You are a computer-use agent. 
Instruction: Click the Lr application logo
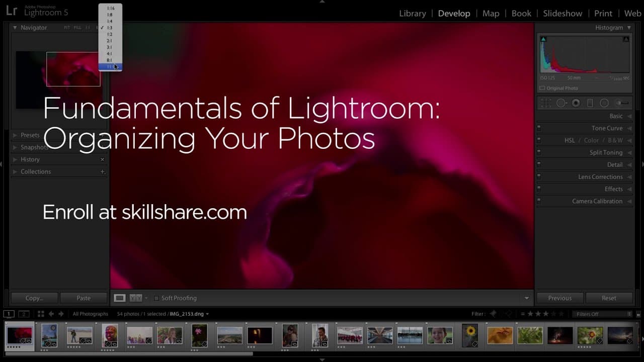(x=11, y=11)
